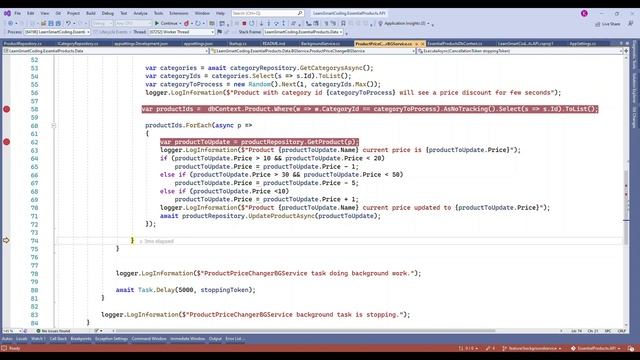Click the current statement arrow at line 74
The image size is (640, 360).
6,240
